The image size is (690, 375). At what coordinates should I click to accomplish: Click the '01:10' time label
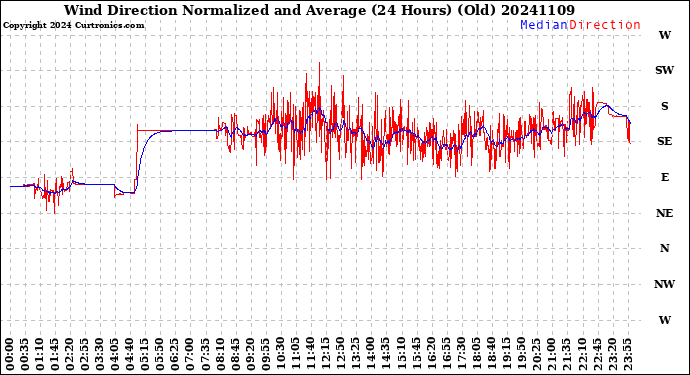(40, 354)
